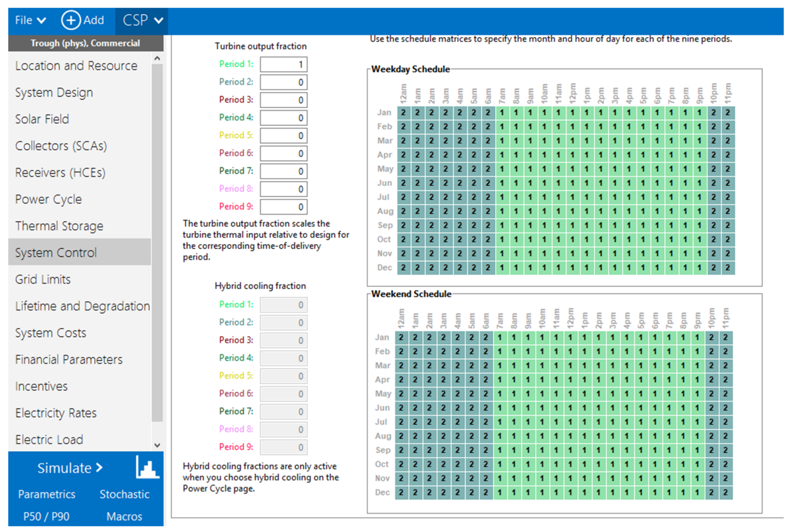The width and height of the screenshot is (792, 532).
Task: Go to the Thermal Storage page
Action: 59,226
